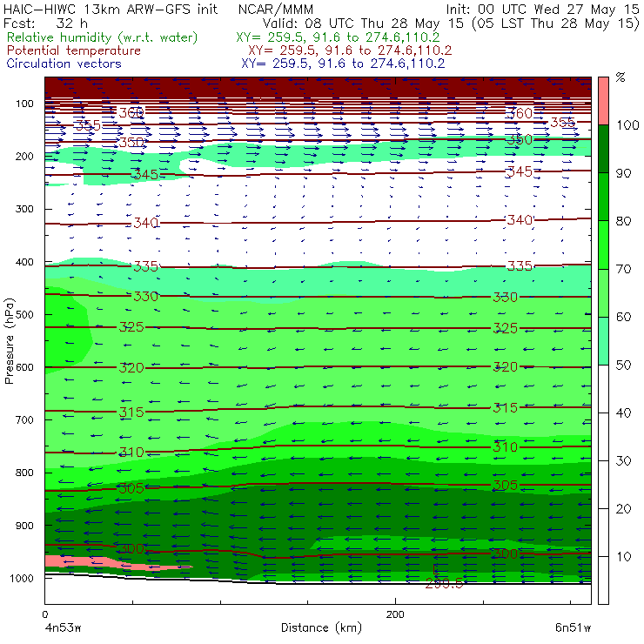
Task: Click the '40' colorbar tick label
Action: (x=623, y=413)
